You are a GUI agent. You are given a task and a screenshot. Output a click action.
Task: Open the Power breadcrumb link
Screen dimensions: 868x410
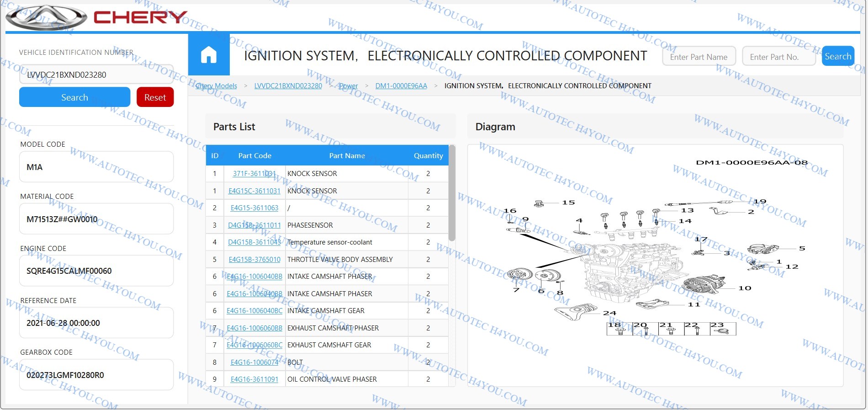tap(348, 86)
